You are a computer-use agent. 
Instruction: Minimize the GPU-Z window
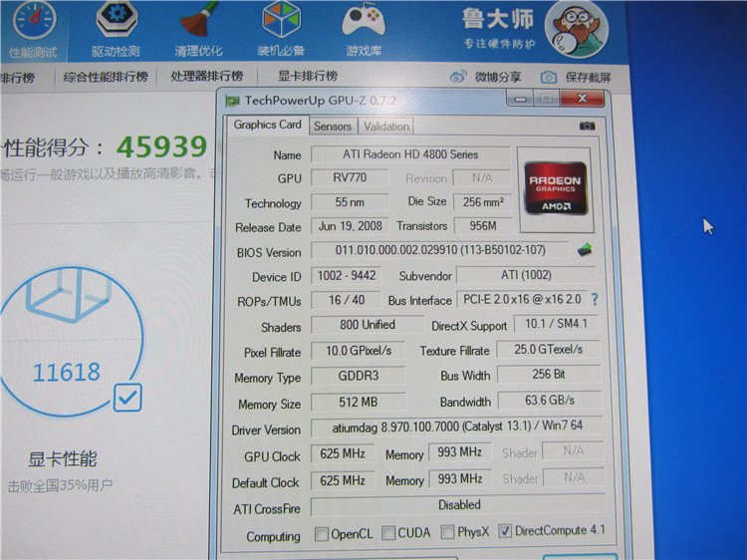pyautogui.click(x=520, y=99)
